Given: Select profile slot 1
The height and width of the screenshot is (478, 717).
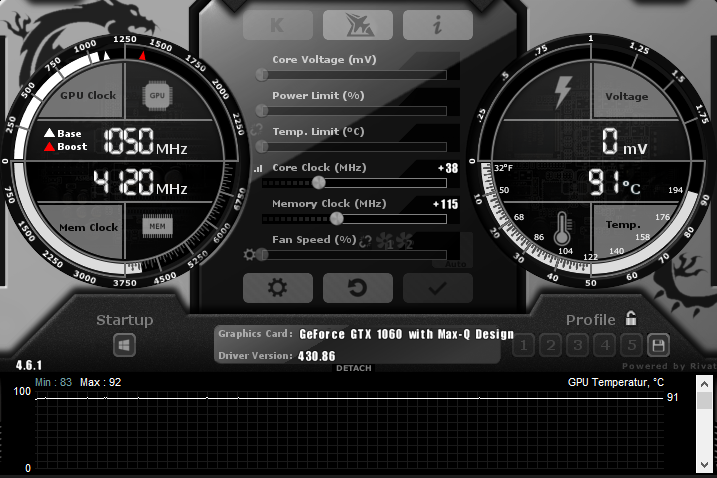Looking at the screenshot, I should coord(524,345).
